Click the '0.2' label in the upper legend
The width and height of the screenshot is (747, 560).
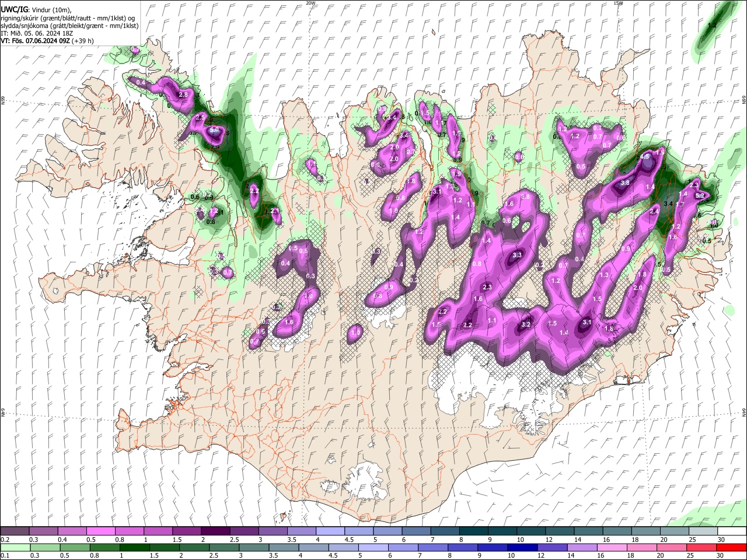click(5, 540)
